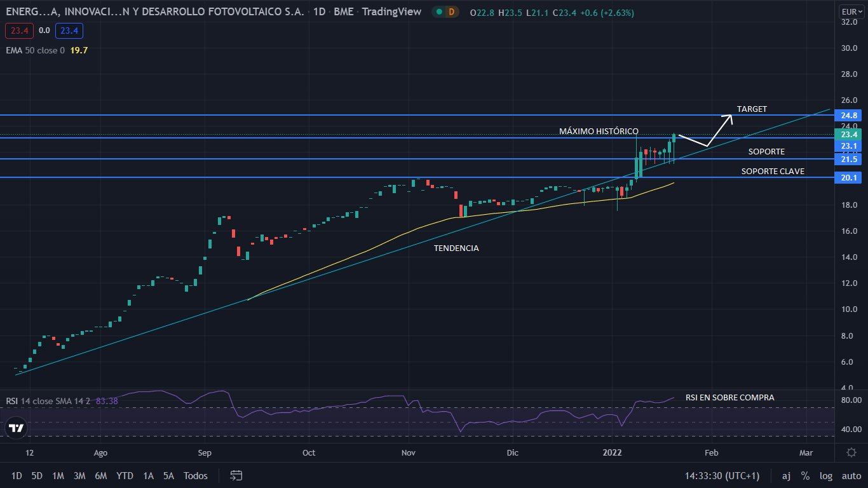
Task: Switch to the 6M time range
Action: point(100,475)
